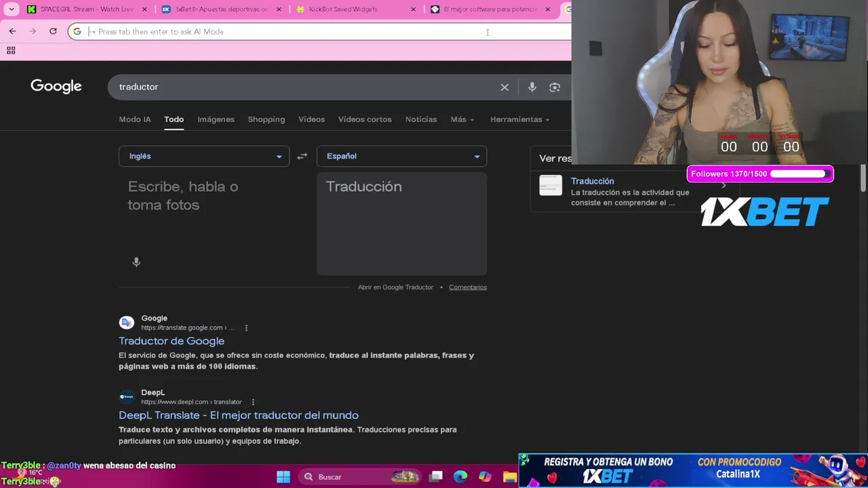This screenshot has height=488, width=868.
Task: Swap translation languages
Action: 302,156
